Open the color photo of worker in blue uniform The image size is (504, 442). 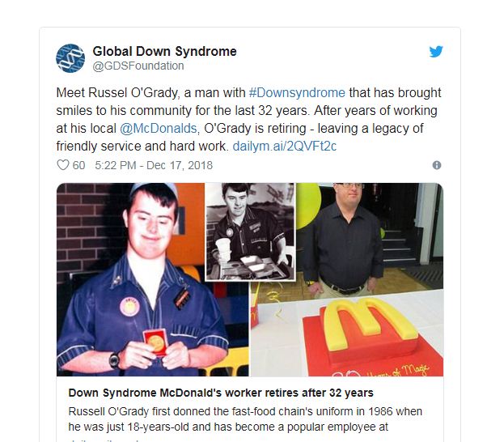[x=153, y=279]
